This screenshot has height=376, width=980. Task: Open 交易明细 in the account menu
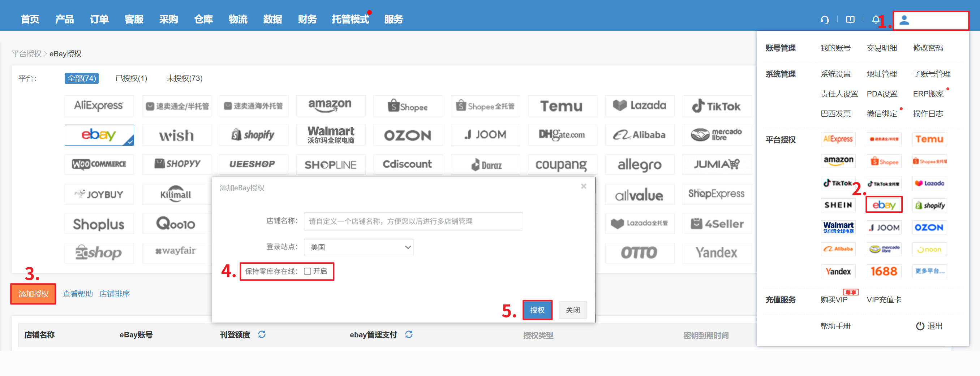pos(881,48)
